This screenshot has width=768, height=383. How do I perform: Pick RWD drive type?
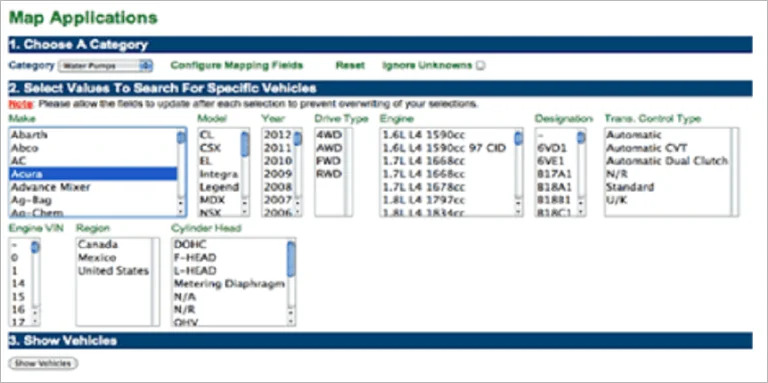pos(330,174)
